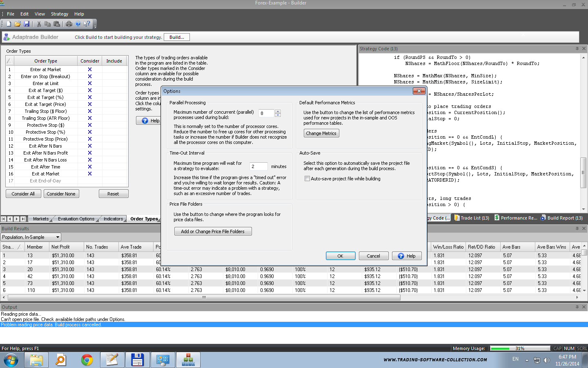The image size is (588, 368).
Task: Open a project with the folder icon
Action: [x=18, y=24]
